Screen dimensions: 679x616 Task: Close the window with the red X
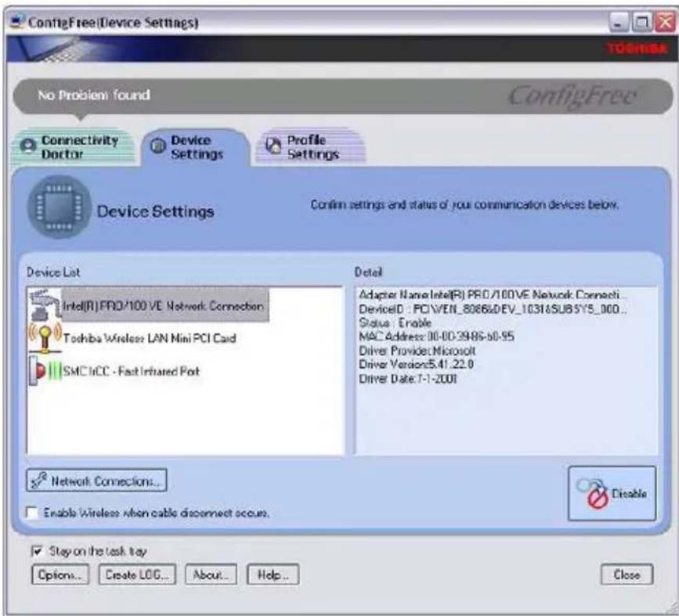point(665,22)
